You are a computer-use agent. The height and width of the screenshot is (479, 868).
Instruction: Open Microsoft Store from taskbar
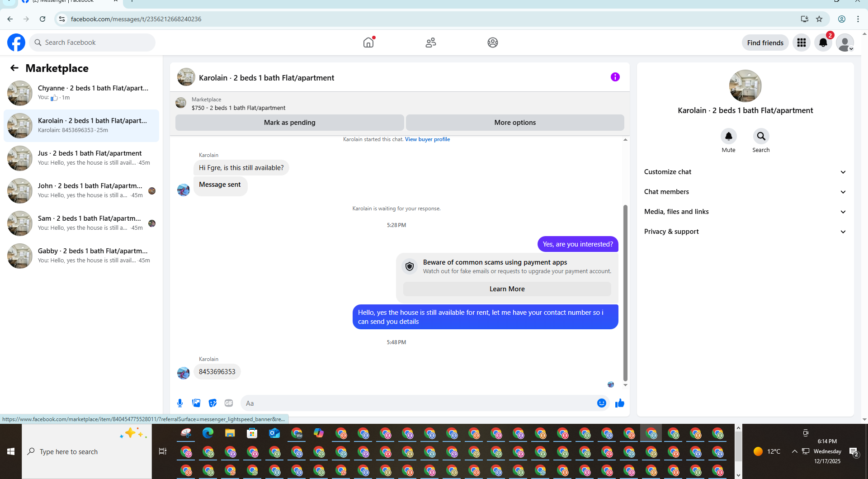tap(252, 433)
